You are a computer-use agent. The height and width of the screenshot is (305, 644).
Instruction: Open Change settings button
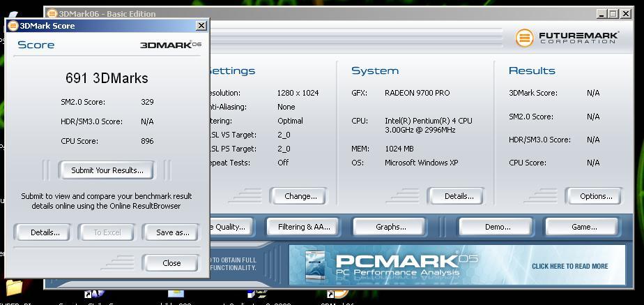(x=298, y=196)
